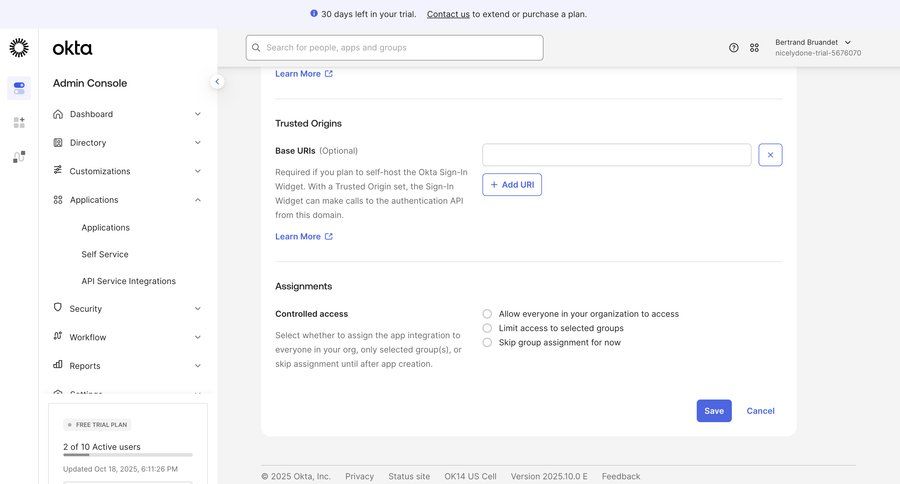Click the search magnifier icon

coord(256,48)
